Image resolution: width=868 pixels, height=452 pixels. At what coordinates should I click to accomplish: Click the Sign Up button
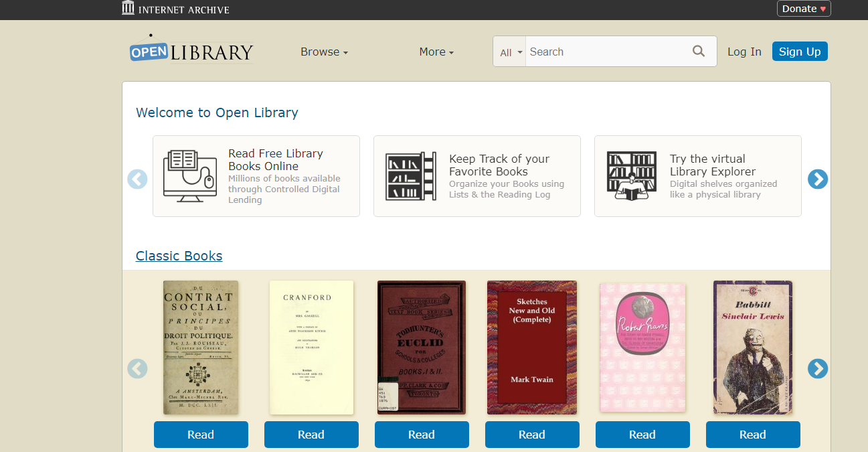(800, 52)
